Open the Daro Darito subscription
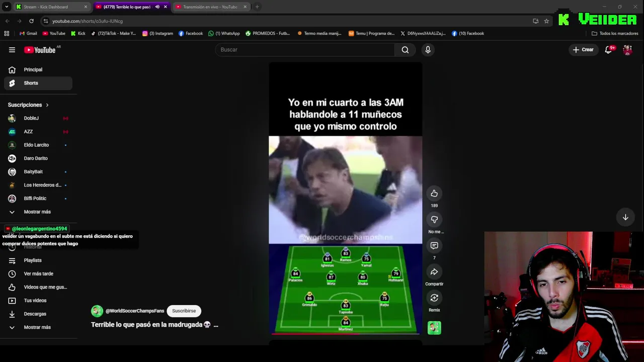This screenshot has width=644, height=362. [38, 158]
